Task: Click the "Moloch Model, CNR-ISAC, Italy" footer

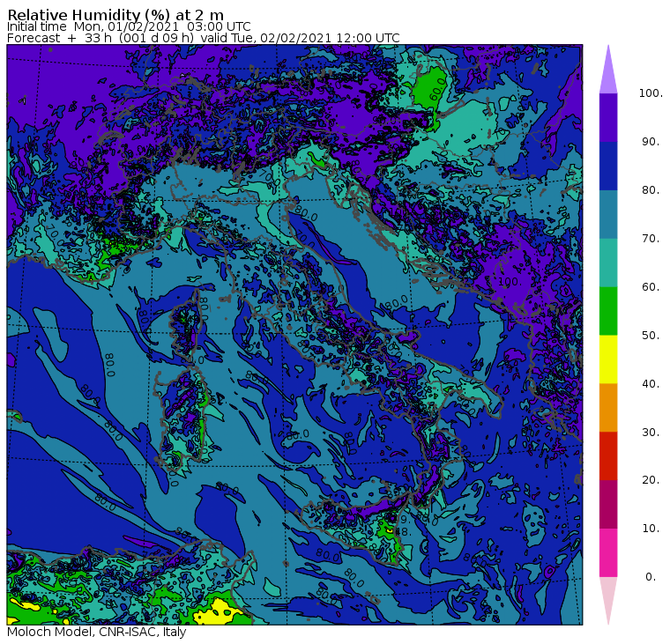Action: (97, 632)
